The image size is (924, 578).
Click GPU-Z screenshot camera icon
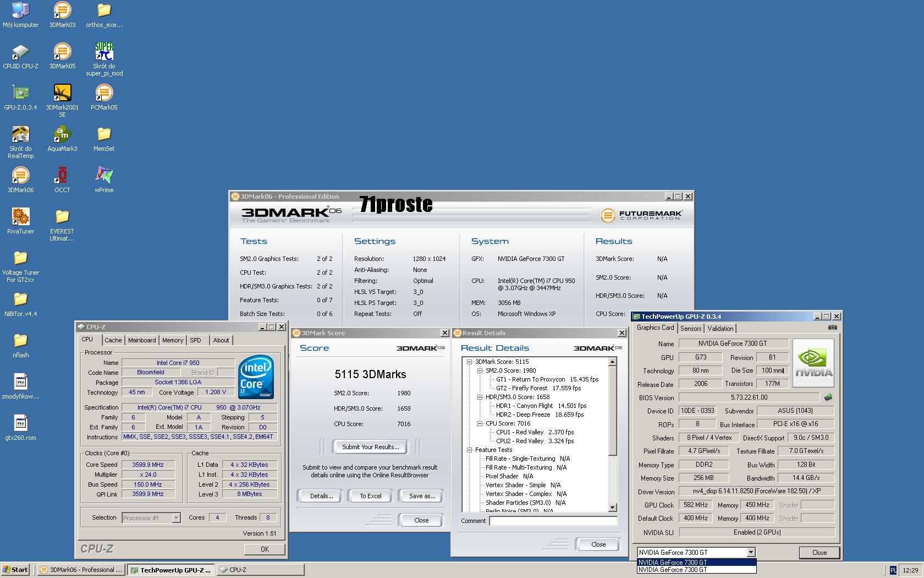[833, 327]
